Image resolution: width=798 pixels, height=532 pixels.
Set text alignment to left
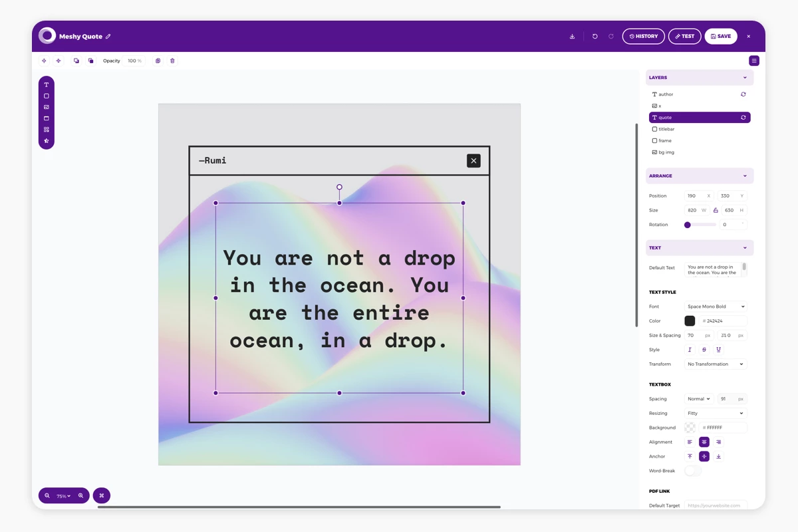690,442
